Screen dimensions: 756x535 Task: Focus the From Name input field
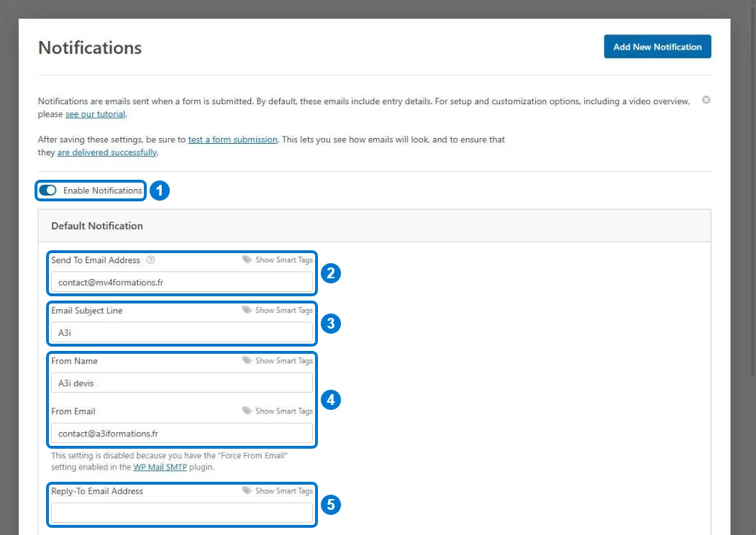[182, 383]
